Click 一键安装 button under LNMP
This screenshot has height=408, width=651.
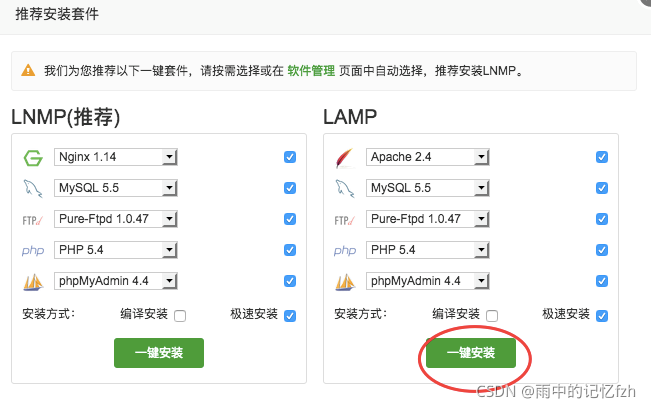click(x=159, y=353)
